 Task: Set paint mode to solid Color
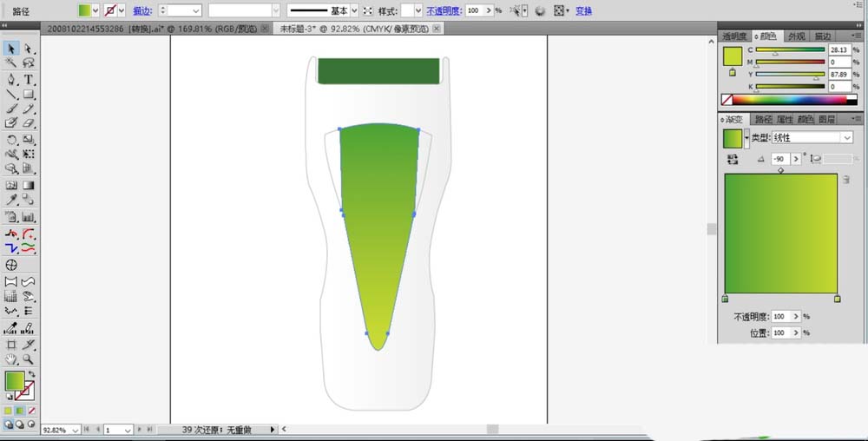pyautogui.click(x=8, y=411)
